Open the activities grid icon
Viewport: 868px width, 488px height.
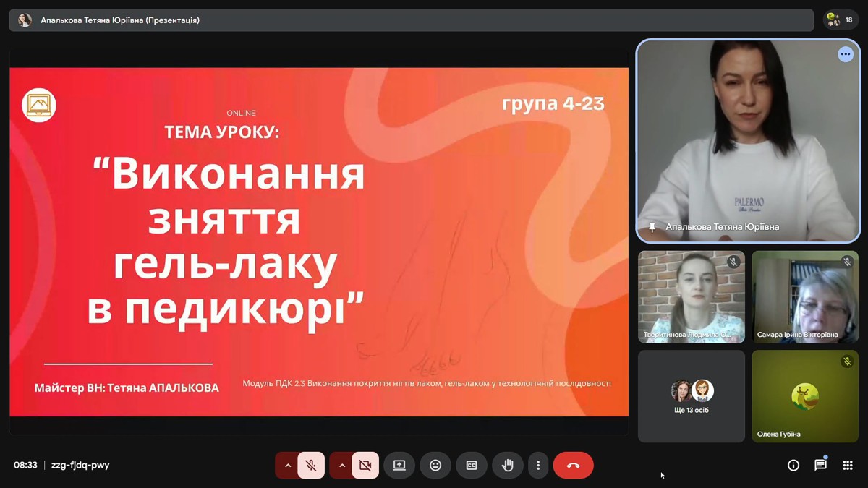(x=848, y=466)
